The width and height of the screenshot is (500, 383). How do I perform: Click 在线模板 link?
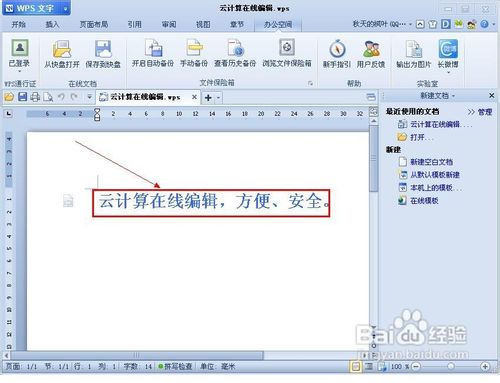tap(418, 201)
